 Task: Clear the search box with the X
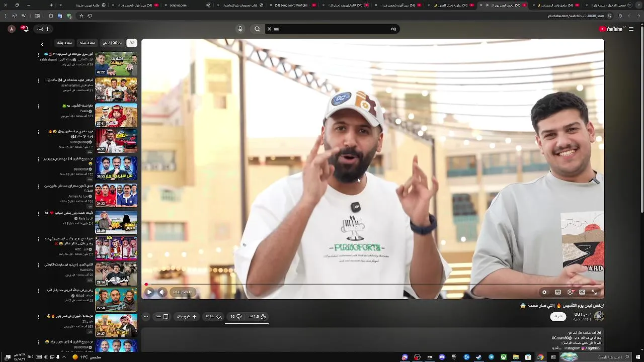tap(269, 29)
